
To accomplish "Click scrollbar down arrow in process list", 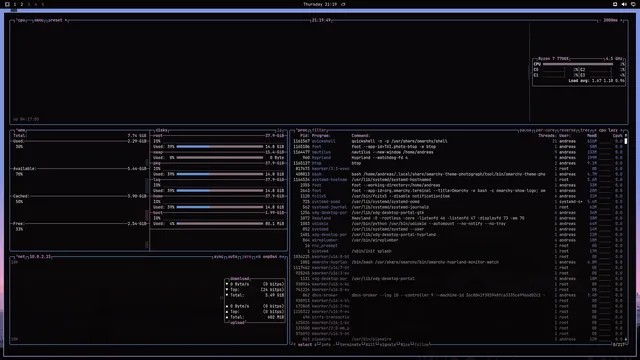I will 626,339.
